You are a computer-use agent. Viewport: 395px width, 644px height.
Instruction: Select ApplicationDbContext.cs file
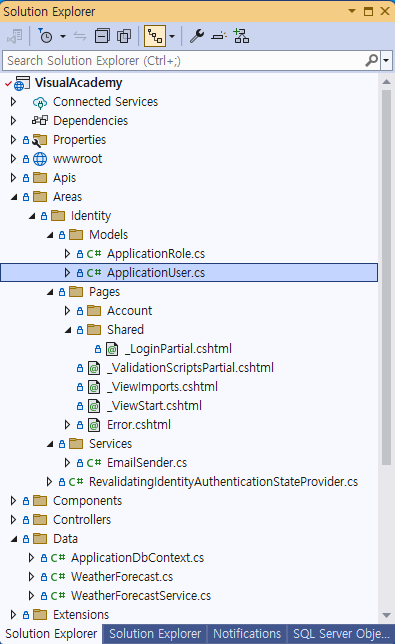click(138, 557)
